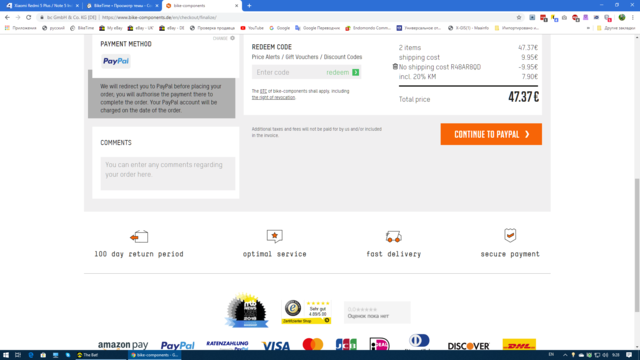Expand the hidden bookmarks overflow chevron

pos(588,28)
